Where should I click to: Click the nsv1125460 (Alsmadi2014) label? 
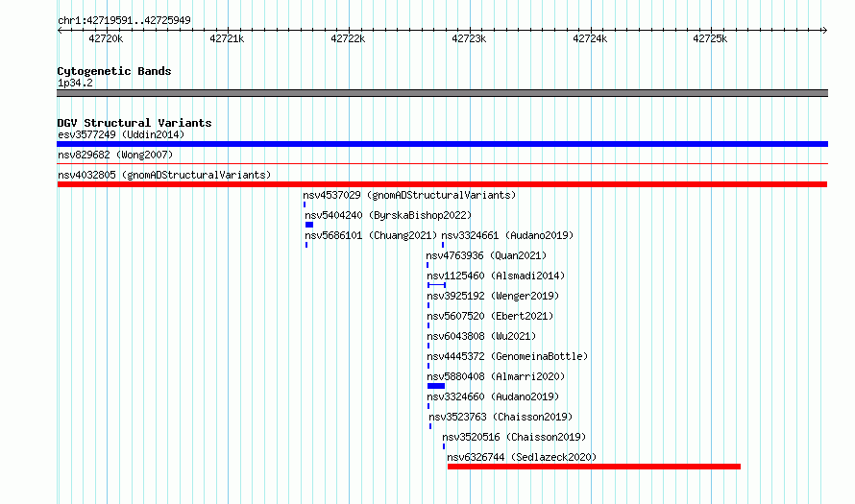(496, 276)
